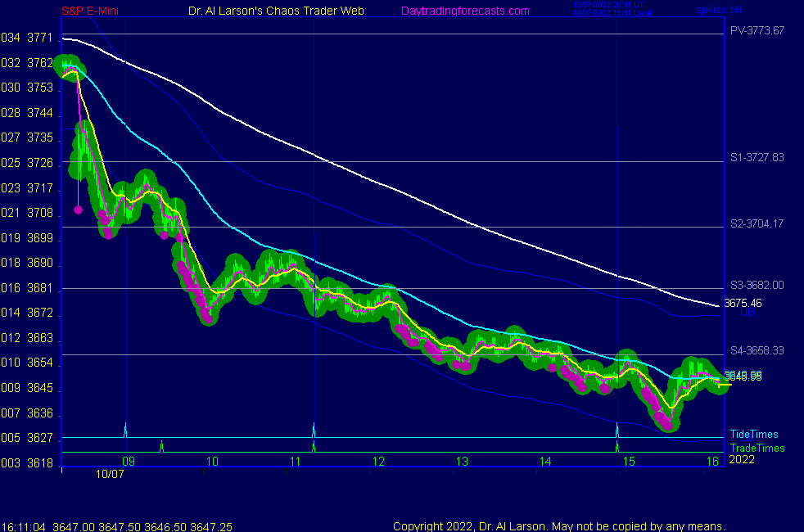Click the white 3675.46 moving average value
Screen dimensions: 804x532
click(x=743, y=303)
